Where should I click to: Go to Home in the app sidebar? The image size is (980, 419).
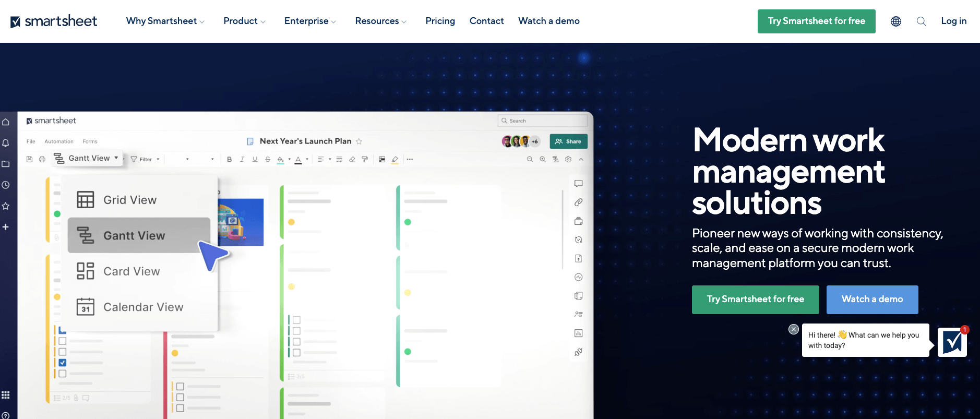(6, 122)
